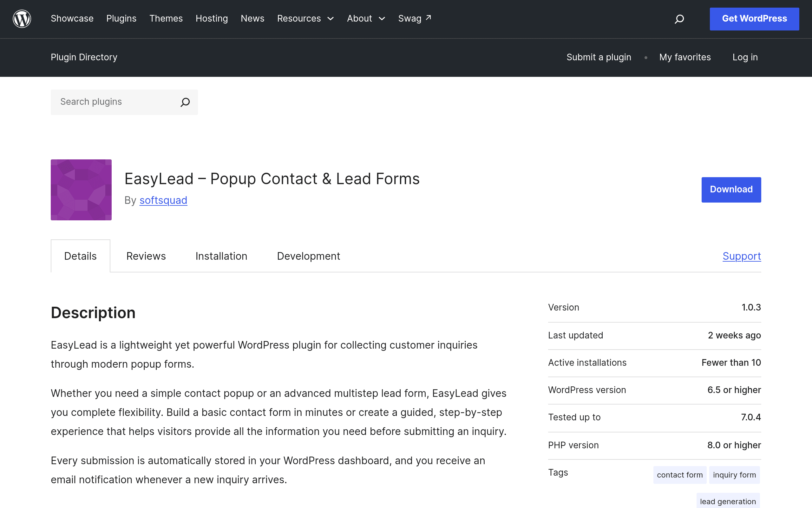This screenshot has height=508, width=812.
Task: Click the '6.5 or higher' value
Action: tap(734, 390)
